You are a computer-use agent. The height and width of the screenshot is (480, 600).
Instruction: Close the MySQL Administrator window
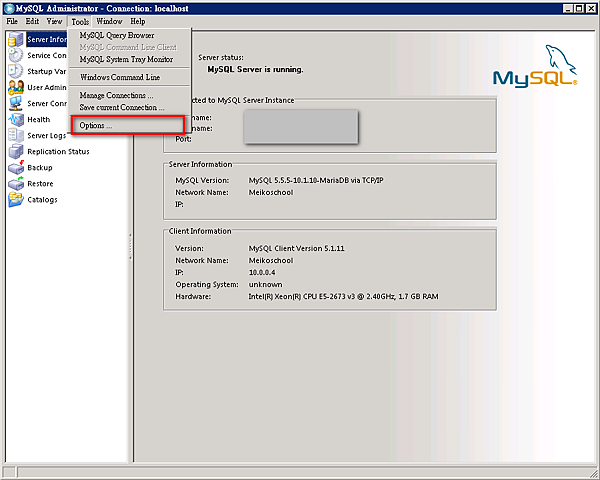[x=591, y=8]
